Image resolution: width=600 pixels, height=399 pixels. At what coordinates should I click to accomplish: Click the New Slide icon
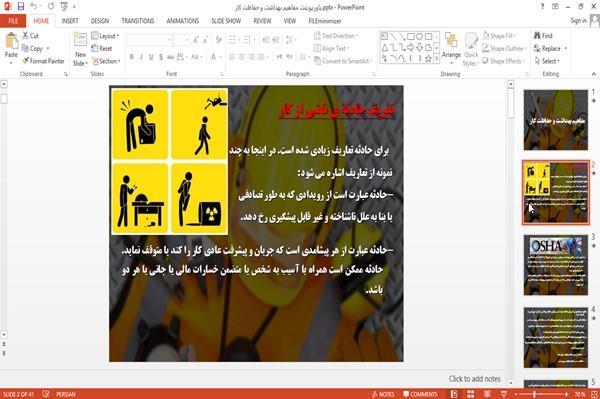(80, 41)
